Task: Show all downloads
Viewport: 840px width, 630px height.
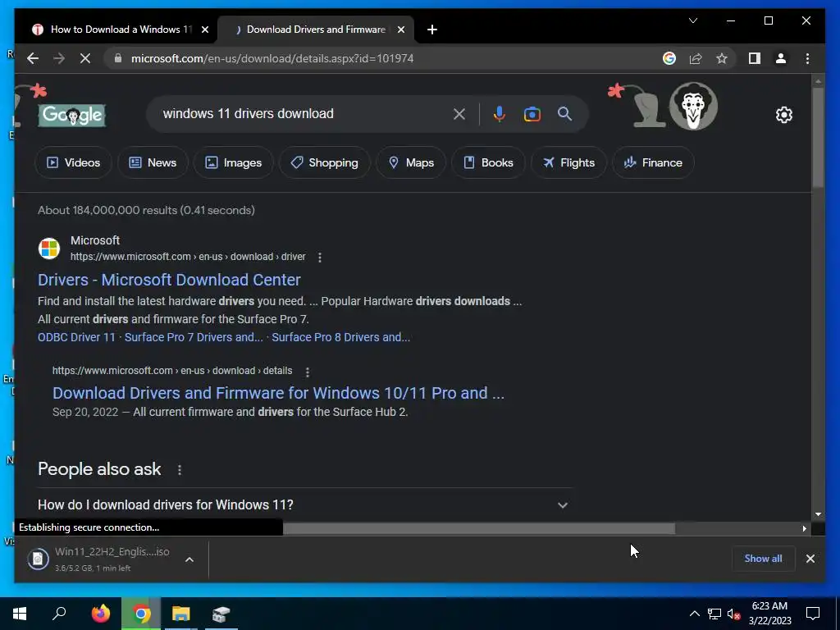Action: coord(763,558)
